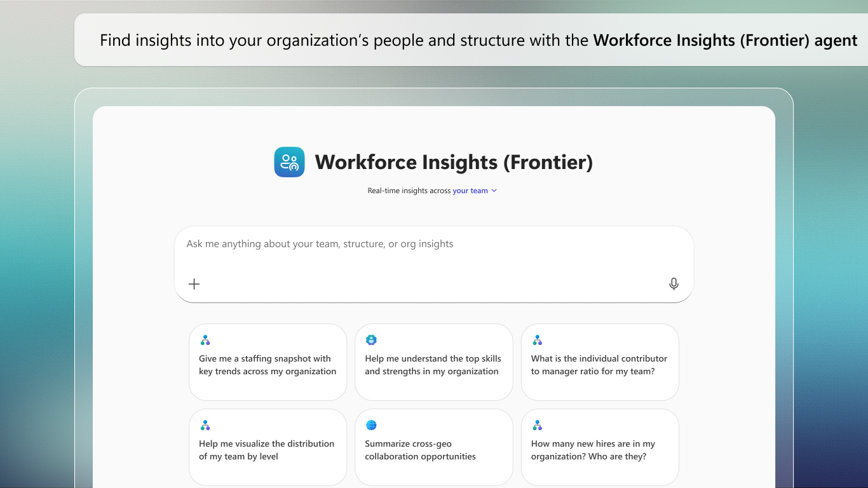Open the 'your team' scope link

point(470,191)
